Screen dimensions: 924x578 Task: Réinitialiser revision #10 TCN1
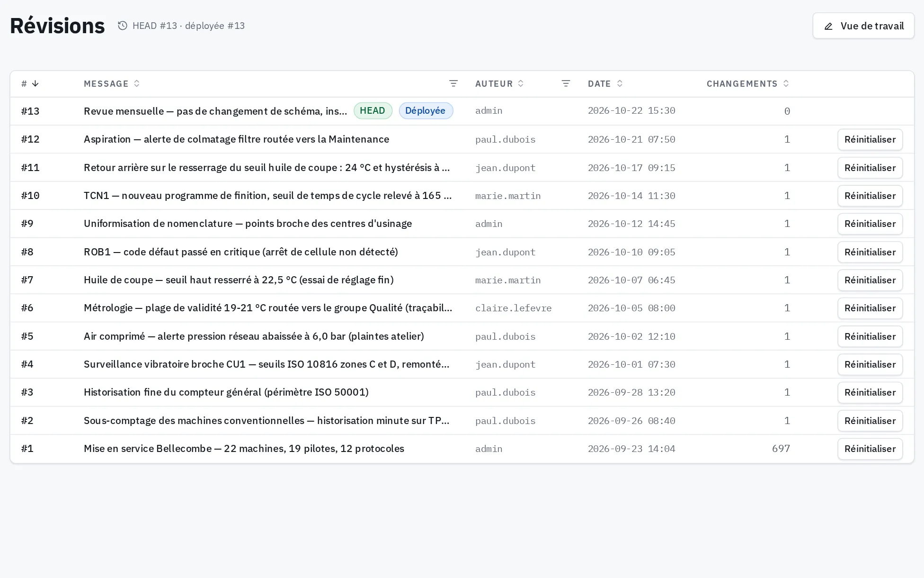tap(870, 196)
